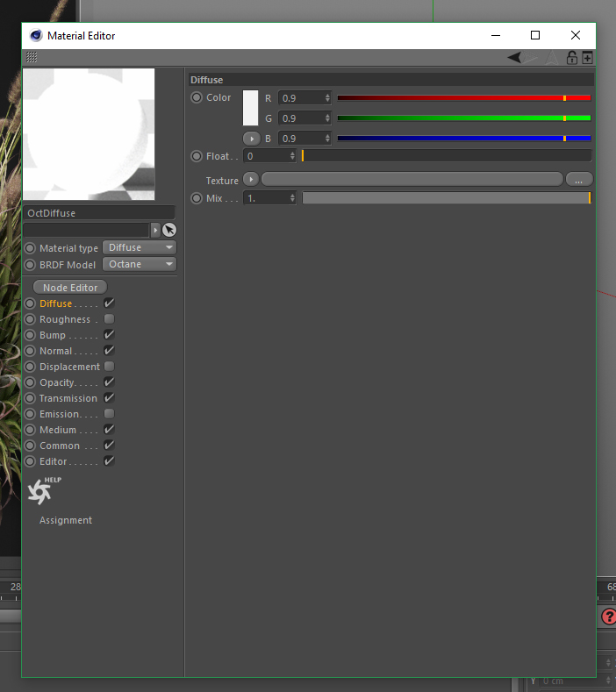
Task: Click animation dot beside Editor channel
Action: (30, 461)
